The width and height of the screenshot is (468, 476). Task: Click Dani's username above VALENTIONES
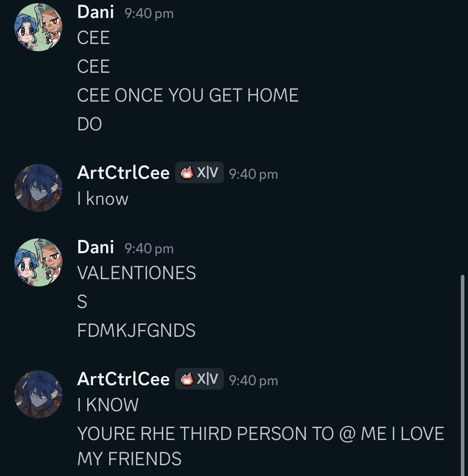tap(96, 248)
